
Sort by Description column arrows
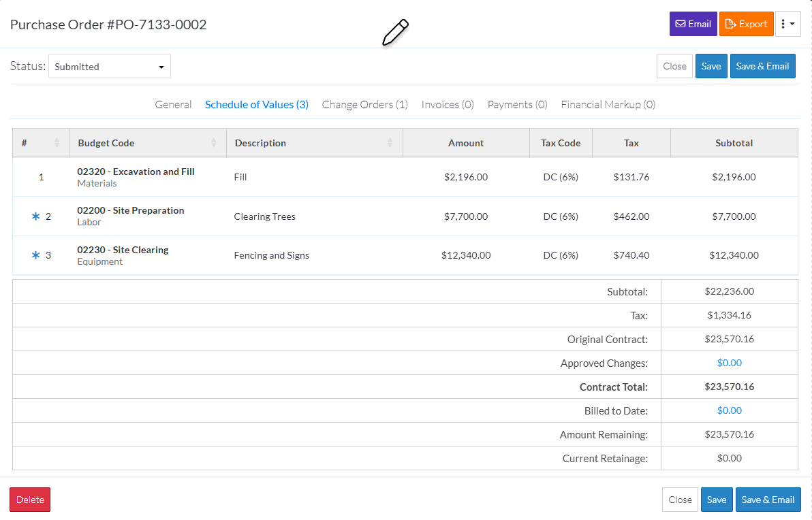tap(390, 143)
